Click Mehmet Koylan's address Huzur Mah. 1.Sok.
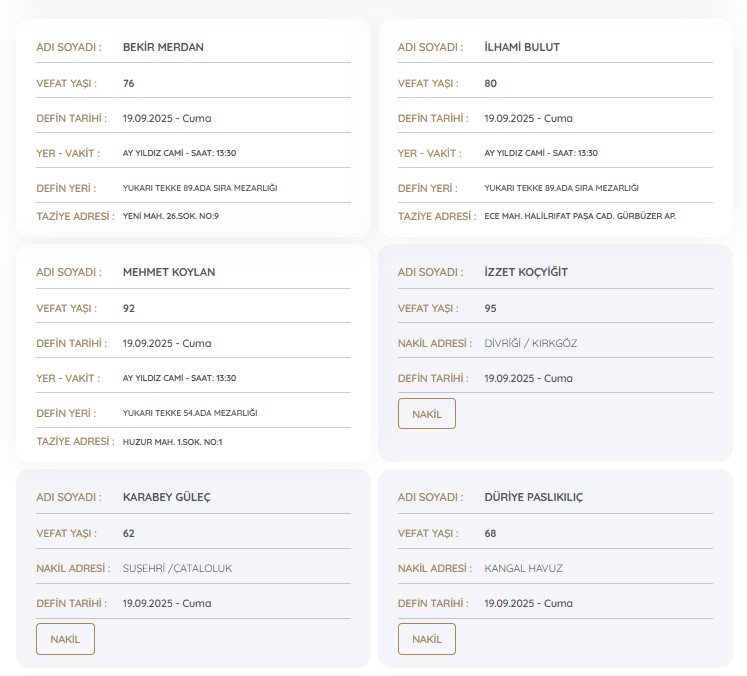The height and width of the screenshot is (676, 747). point(172,441)
